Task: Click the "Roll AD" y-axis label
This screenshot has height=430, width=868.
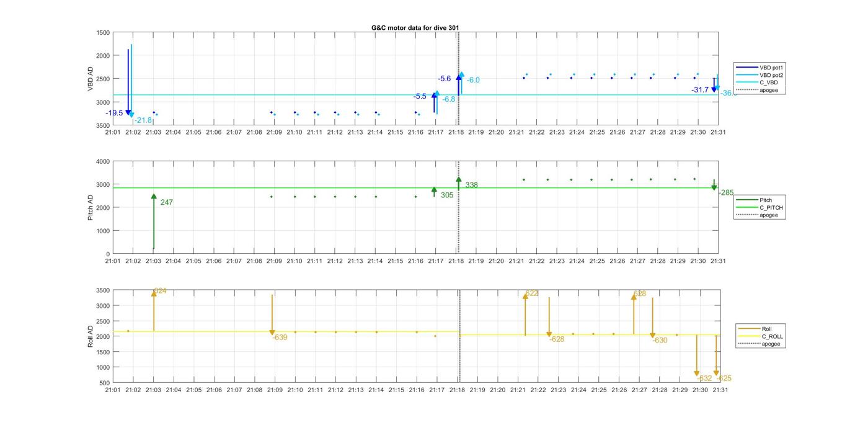Action: coord(91,336)
